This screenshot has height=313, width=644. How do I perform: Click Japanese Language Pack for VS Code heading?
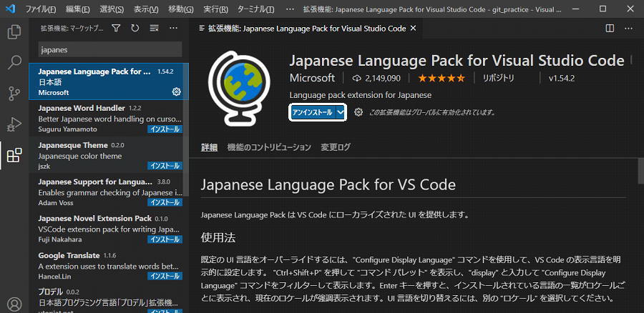(328, 184)
